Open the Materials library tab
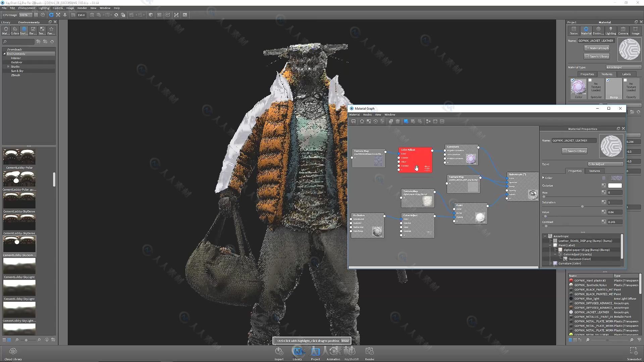 pyautogui.click(x=6, y=31)
